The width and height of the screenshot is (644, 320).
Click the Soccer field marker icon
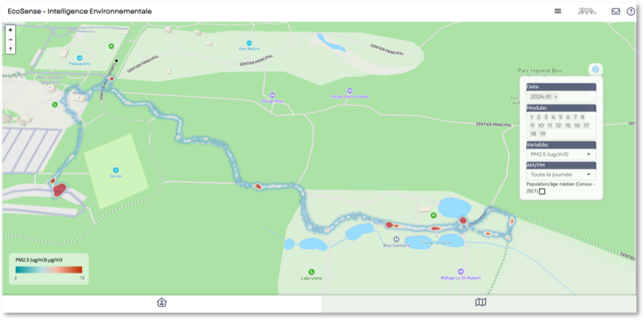tap(116, 170)
